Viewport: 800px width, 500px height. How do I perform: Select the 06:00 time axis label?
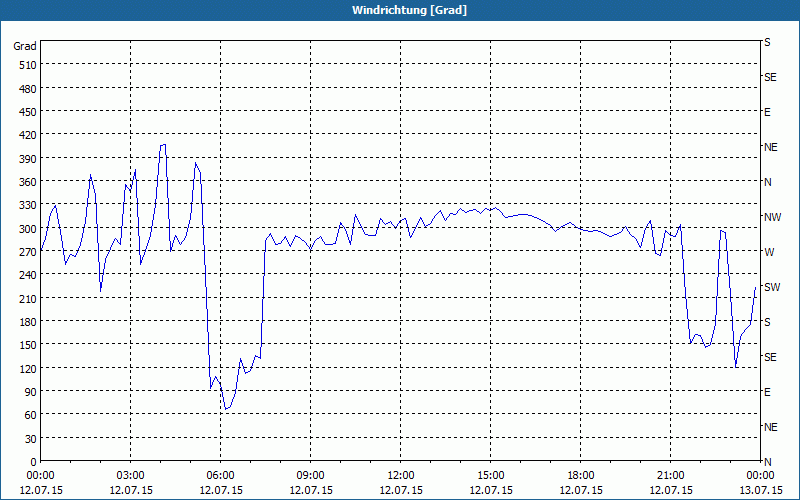click(220, 476)
